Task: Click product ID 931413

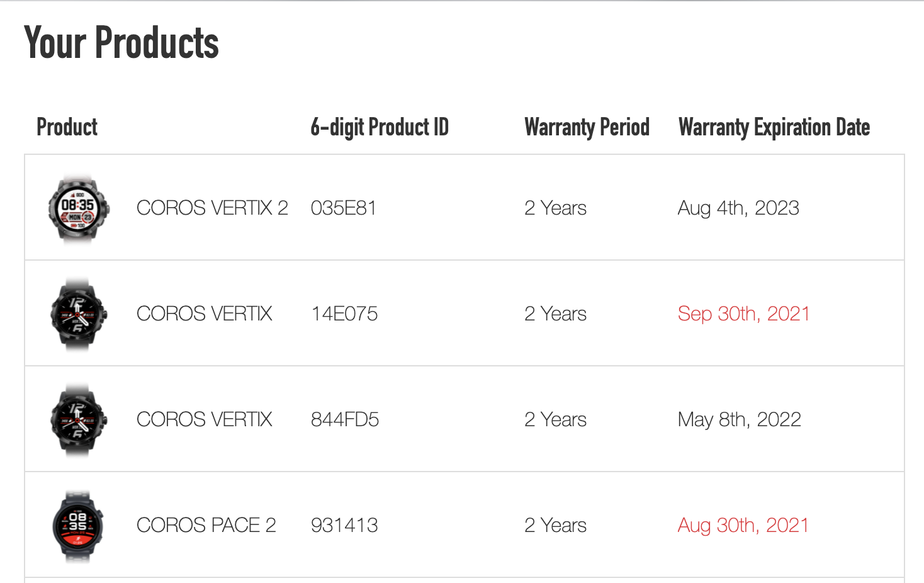Action: [344, 525]
